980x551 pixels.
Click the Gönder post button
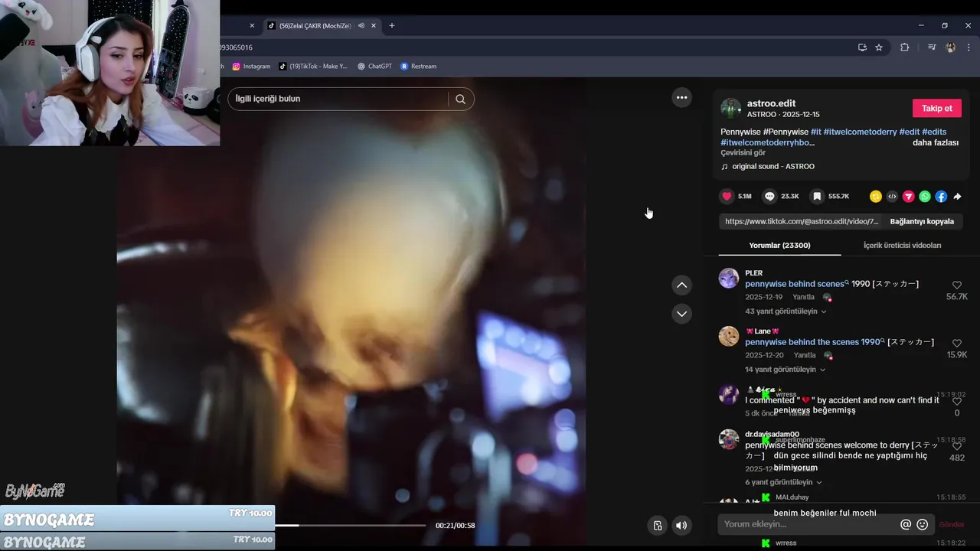tap(952, 524)
